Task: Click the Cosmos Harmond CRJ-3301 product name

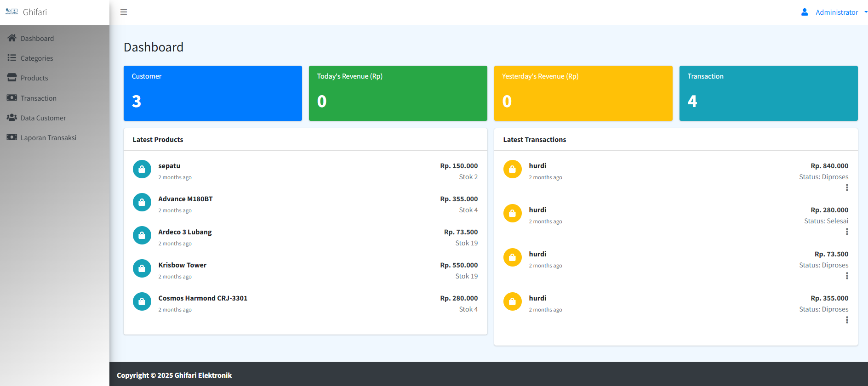Action: tap(203, 298)
